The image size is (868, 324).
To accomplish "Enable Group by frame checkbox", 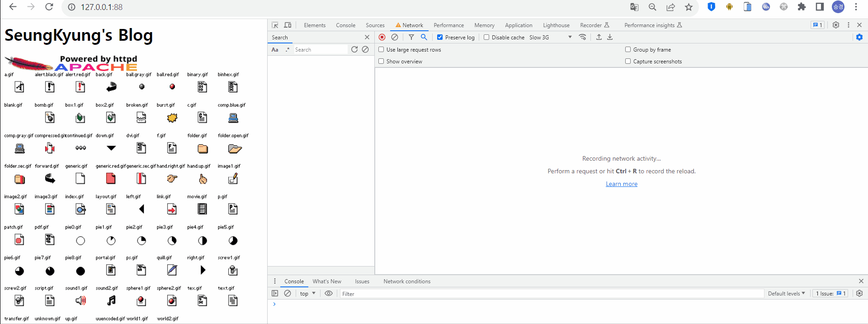I will (x=628, y=49).
